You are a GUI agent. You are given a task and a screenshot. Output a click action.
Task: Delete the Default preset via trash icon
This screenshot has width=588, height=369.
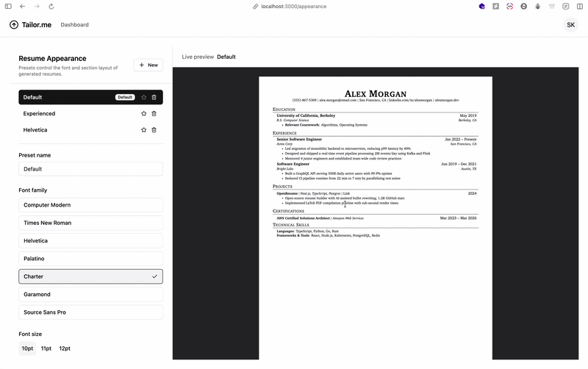154,97
